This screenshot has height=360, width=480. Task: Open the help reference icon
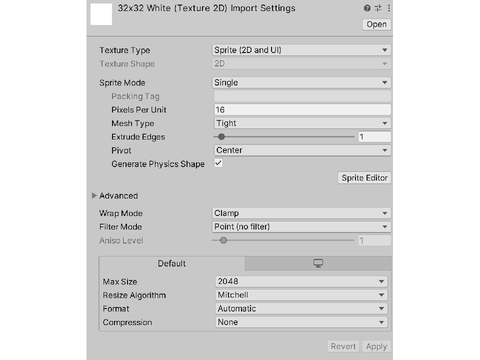(x=367, y=8)
